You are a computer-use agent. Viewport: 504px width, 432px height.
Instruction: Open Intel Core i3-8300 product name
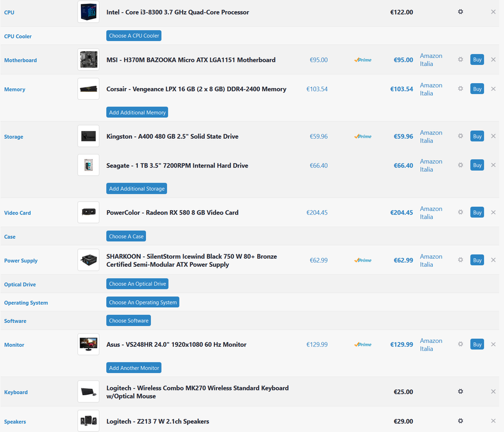click(x=178, y=12)
